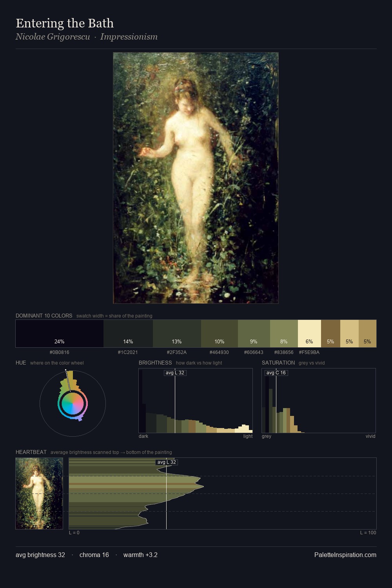Click the darkest 24% color swatch

(60, 334)
